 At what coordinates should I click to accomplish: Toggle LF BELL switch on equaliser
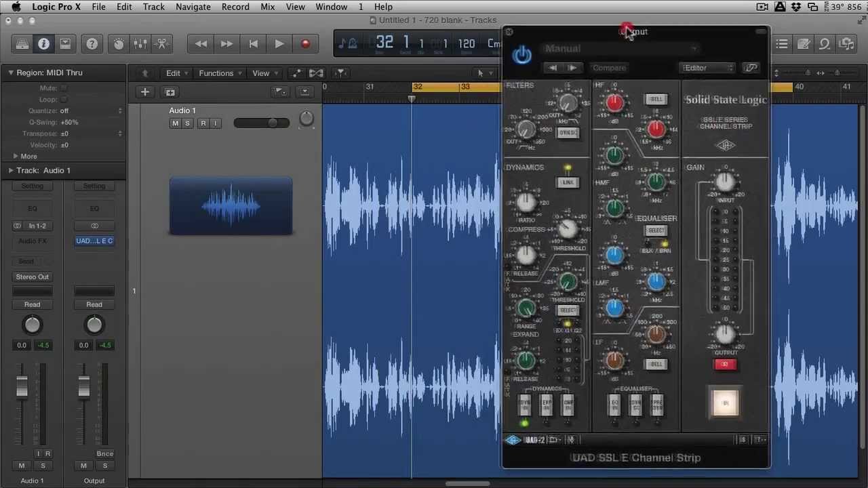(x=656, y=364)
